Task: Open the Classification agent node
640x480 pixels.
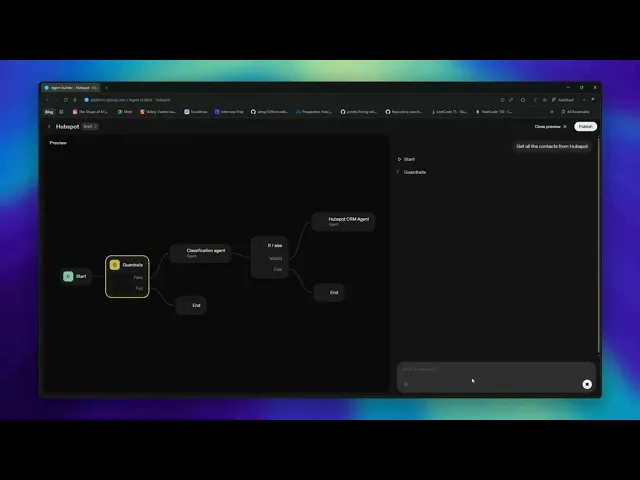Action: click(x=200, y=253)
